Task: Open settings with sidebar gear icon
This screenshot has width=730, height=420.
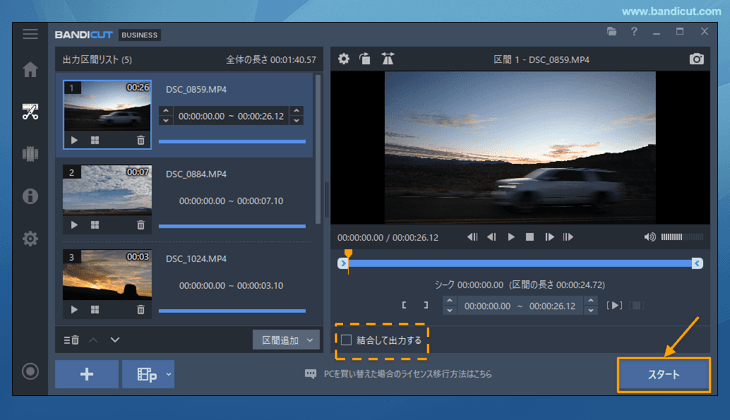Action: 30,239
